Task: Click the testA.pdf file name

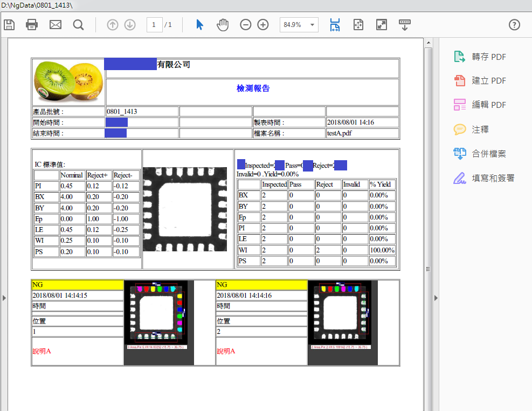Action: [x=339, y=133]
